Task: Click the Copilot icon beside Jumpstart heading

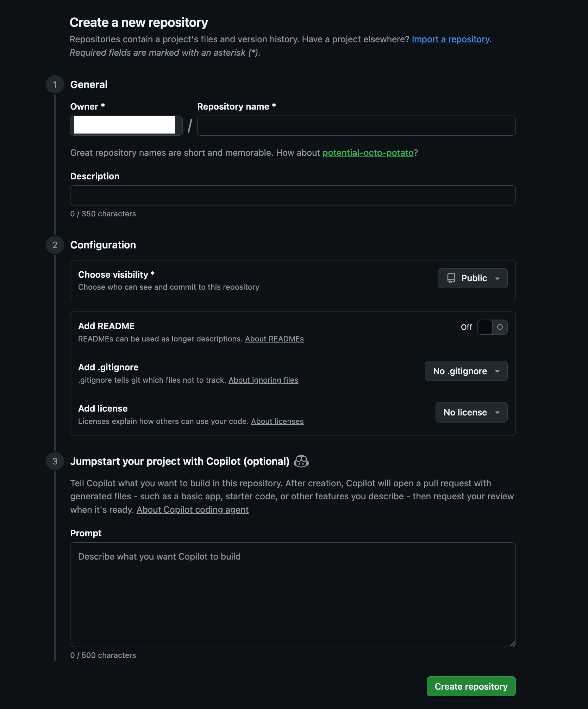Action: pyautogui.click(x=301, y=461)
